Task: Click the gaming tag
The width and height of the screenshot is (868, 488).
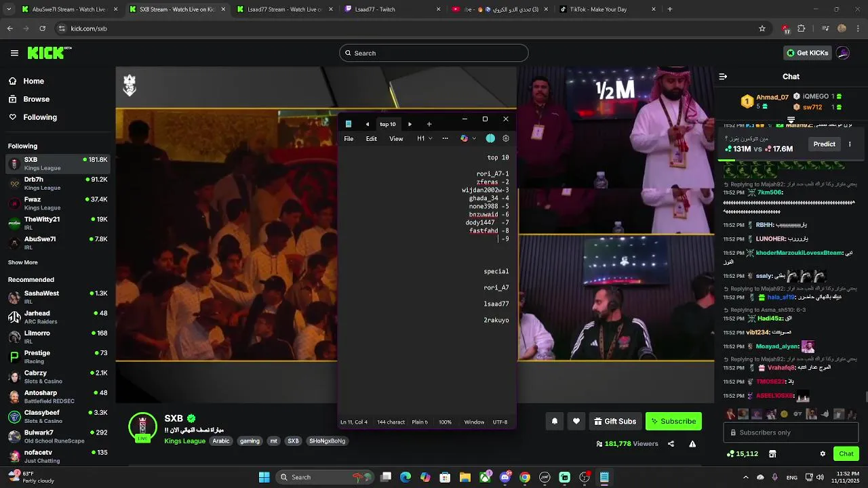Action: click(250, 441)
